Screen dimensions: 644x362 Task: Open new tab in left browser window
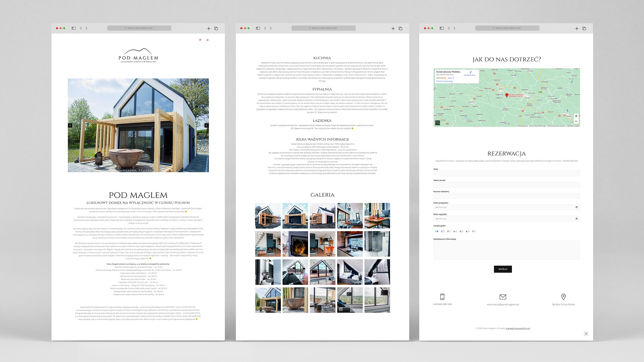coord(209,28)
